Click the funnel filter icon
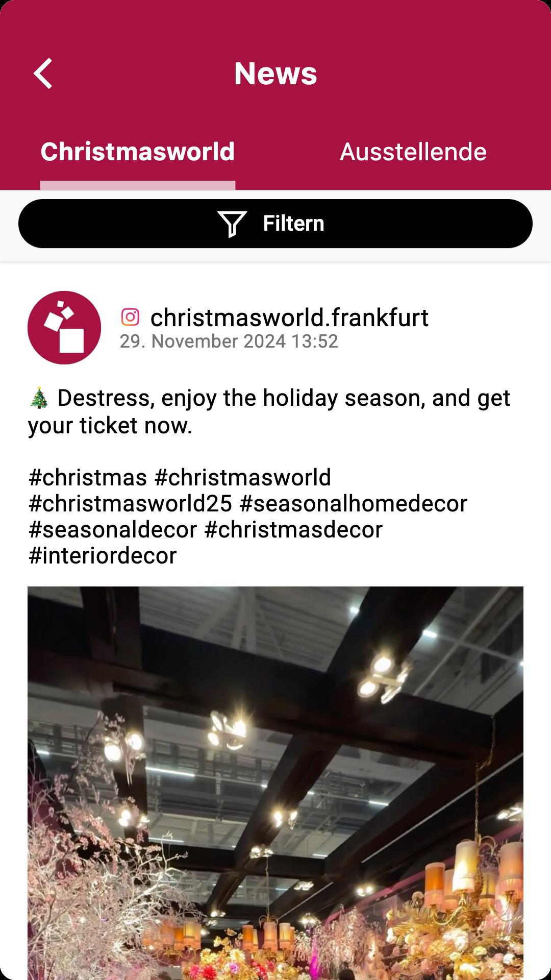 tap(232, 224)
